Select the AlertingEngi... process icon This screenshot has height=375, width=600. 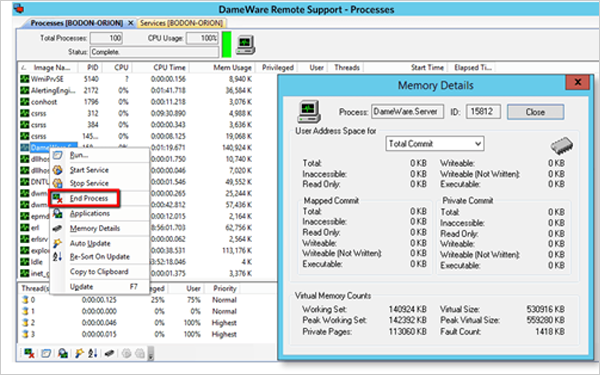(x=24, y=90)
